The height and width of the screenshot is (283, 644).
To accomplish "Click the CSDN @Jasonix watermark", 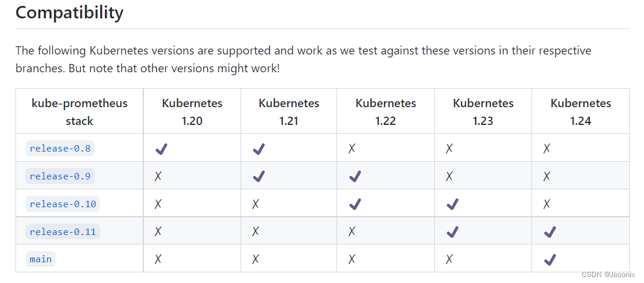I will pos(608,275).
